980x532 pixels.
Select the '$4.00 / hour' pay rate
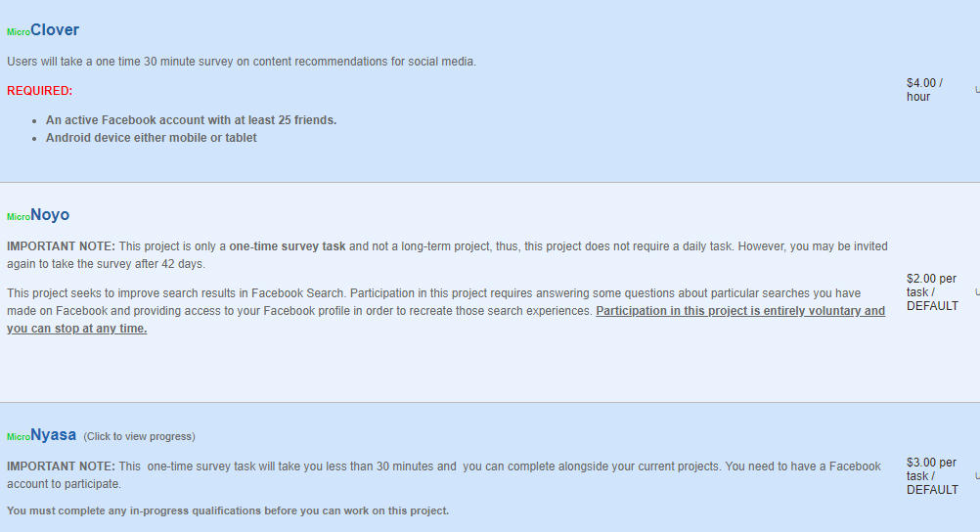924,90
